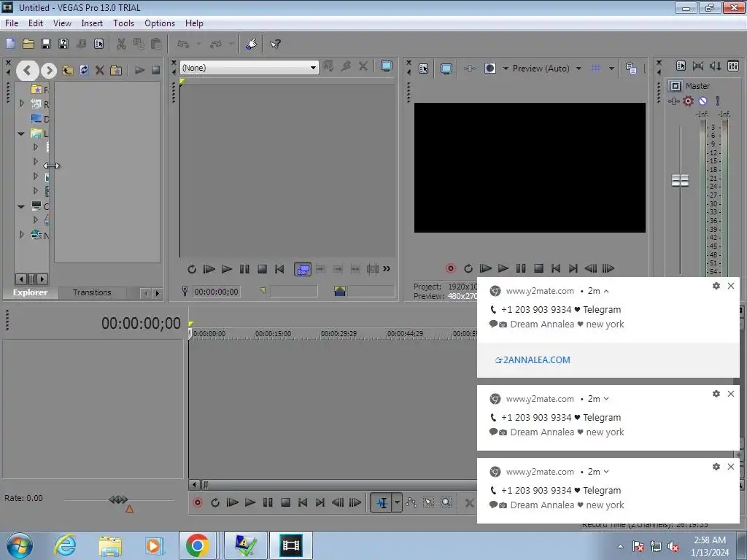Select the Selection edit tool
This screenshot has height=560, width=747.
(428, 502)
